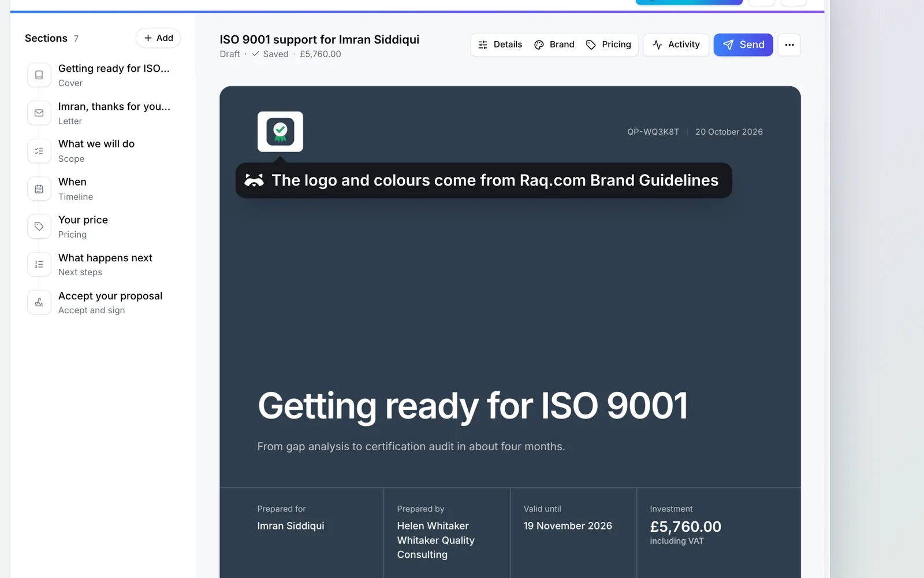Click the proposal title 'ISO 9001 support for Imran Siddiqui'
The image size is (924, 578).
[319, 39]
